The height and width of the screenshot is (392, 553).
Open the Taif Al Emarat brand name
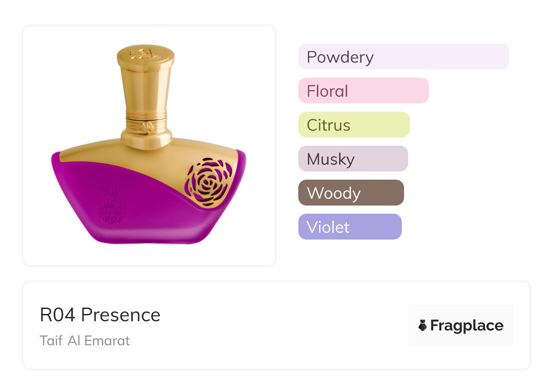[85, 340]
